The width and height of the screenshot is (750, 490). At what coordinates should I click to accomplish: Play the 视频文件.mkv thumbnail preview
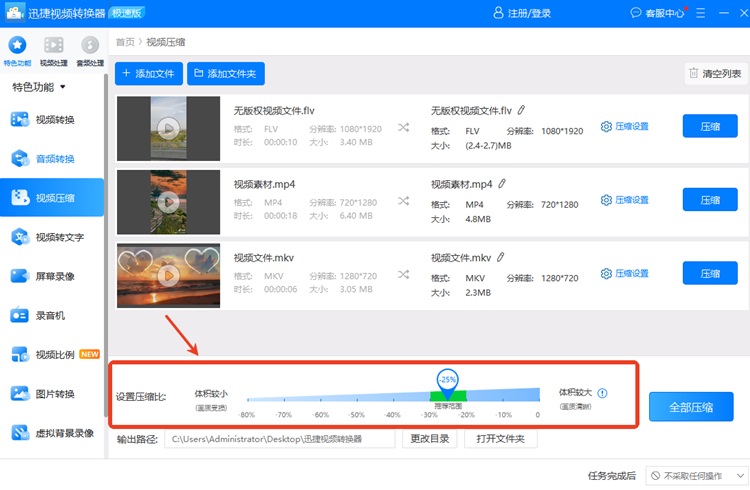coord(168,276)
